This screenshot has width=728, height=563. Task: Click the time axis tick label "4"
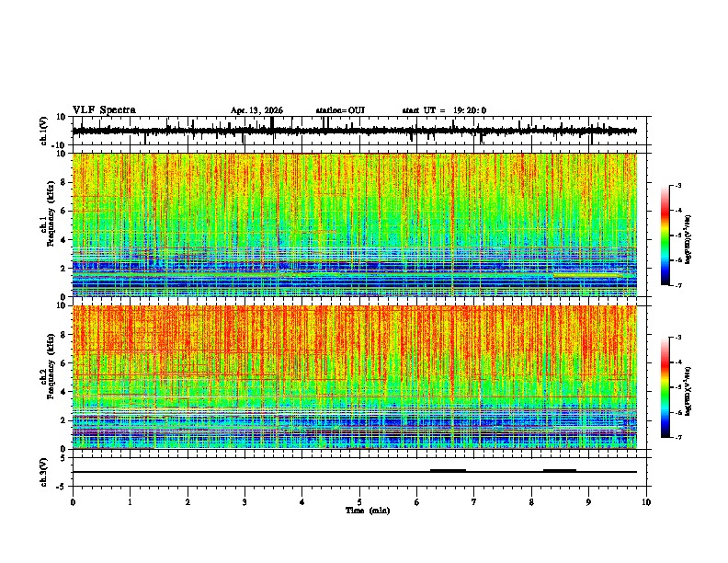click(x=301, y=502)
